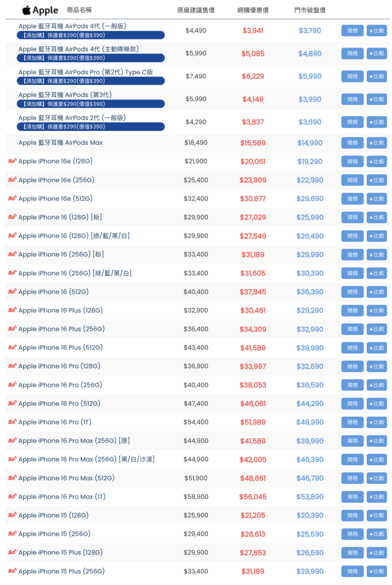
Task: Click +比較 for iPhone 16 (512G)
Action: tap(377, 292)
